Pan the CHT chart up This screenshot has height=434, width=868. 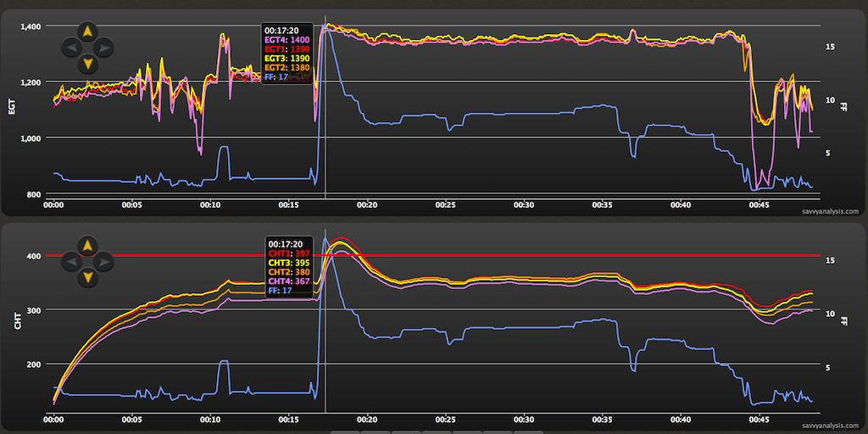point(86,246)
